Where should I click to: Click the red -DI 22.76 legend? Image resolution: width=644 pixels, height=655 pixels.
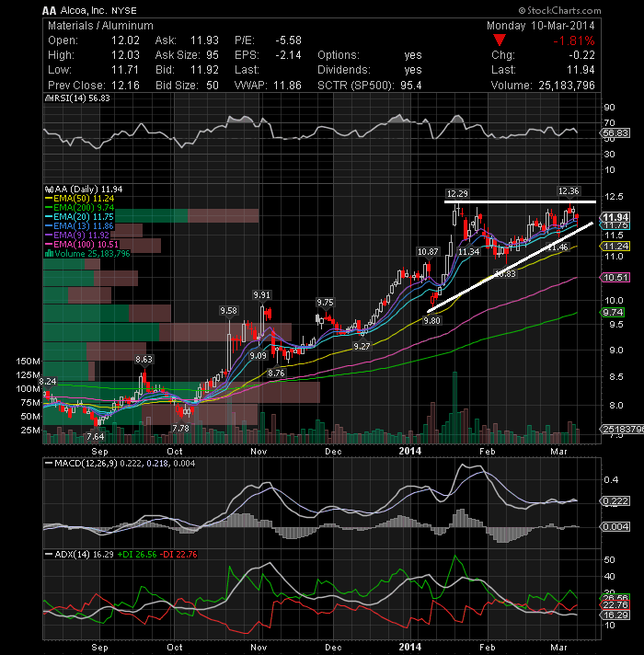(178, 555)
